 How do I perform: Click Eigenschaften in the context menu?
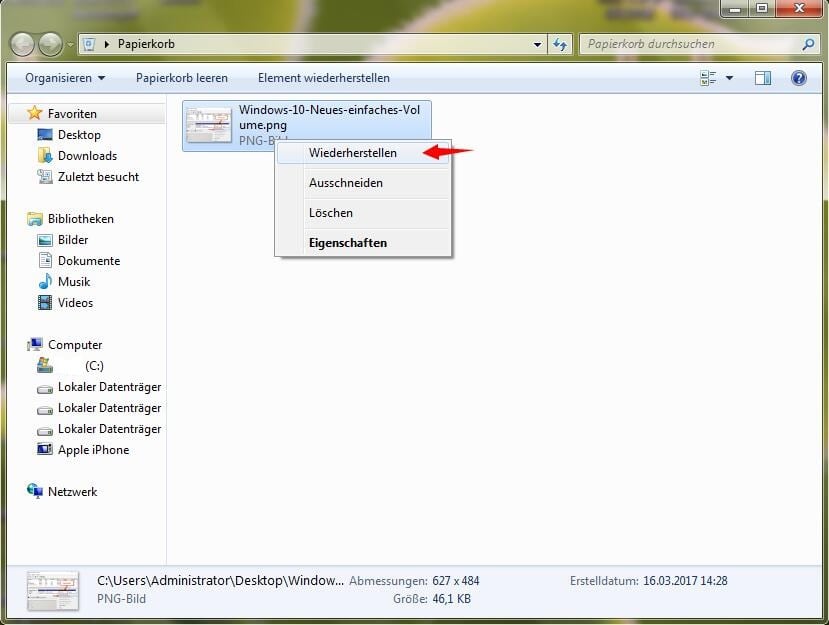pyautogui.click(x=347, y=243)
